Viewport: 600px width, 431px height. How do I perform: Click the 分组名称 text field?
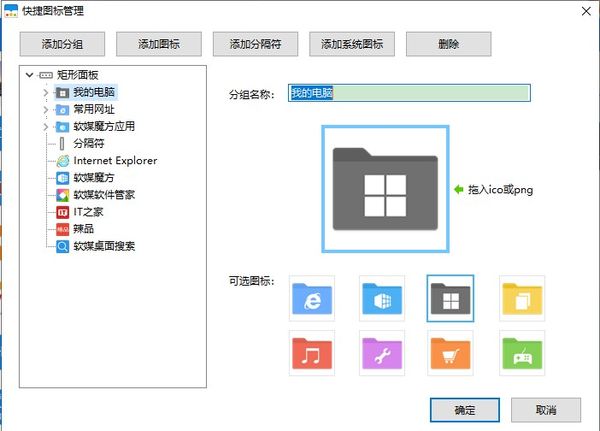point(409,93)
